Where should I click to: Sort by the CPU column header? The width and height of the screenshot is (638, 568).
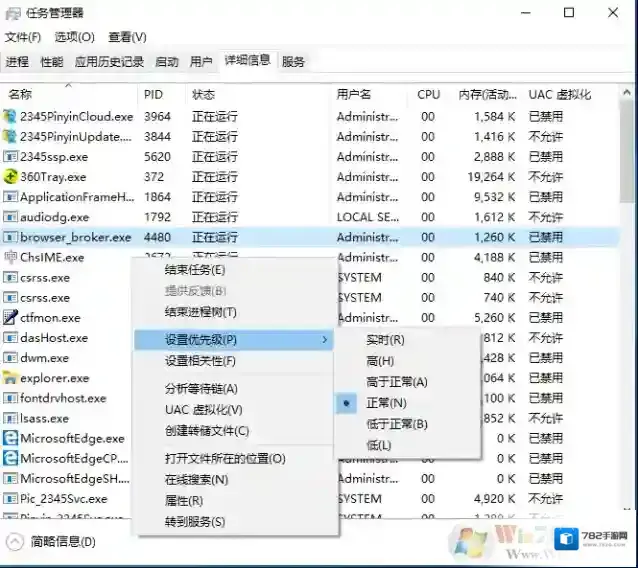[428, 95]
